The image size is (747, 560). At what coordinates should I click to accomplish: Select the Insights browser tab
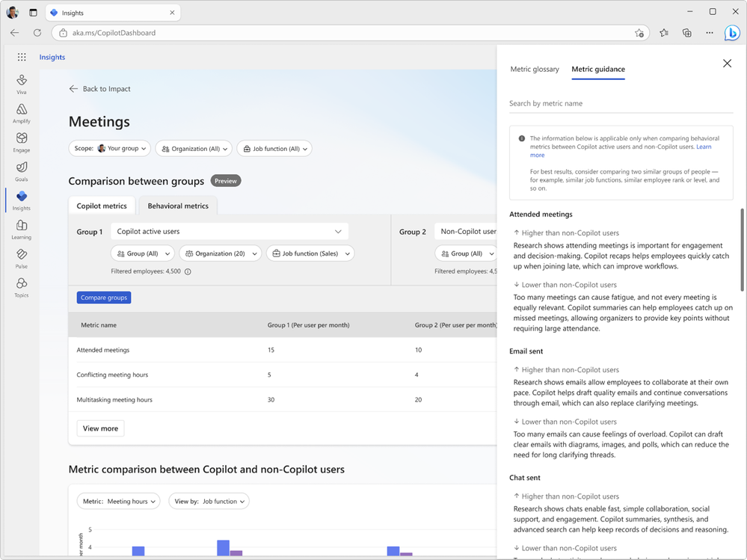pyautogui.click(x=113, y=13)
